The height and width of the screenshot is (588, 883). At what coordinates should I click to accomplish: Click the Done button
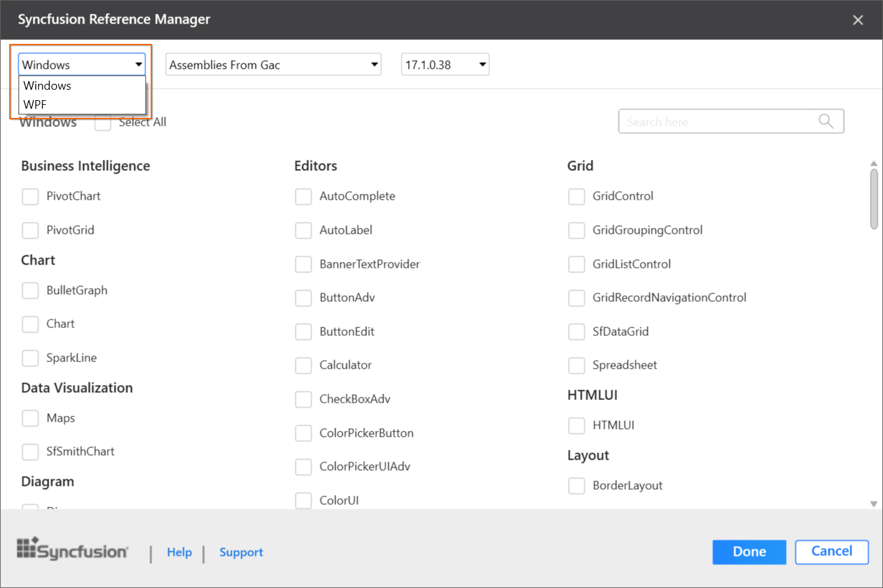(749, 552)
